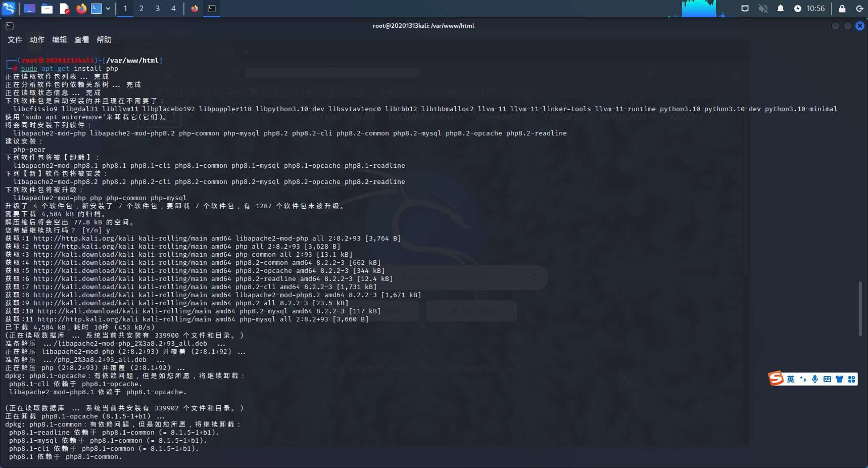Click the 'libcfitsio9' package name
Screen dimensions: 868x468
(35, 109)
